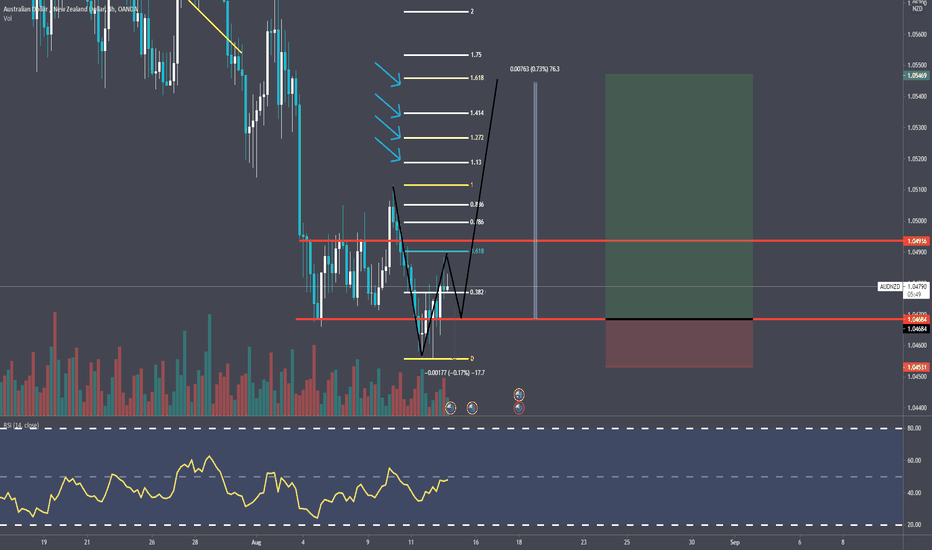Click the red 1.04531 stop price tag
Image resolution: width=932 pixels, height=550 pixels.
coord(916,367)
